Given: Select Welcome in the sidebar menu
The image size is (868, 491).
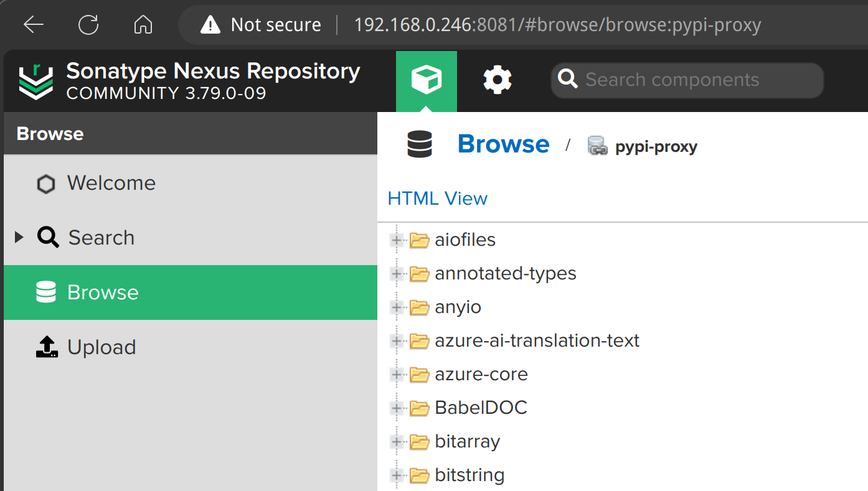Looking at the screenshot, I should point(191,183).
